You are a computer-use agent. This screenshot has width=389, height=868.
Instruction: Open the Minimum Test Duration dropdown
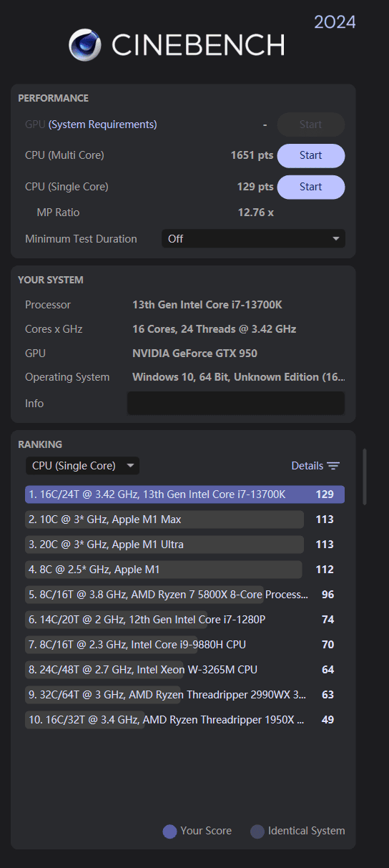(x=253, y=239)
